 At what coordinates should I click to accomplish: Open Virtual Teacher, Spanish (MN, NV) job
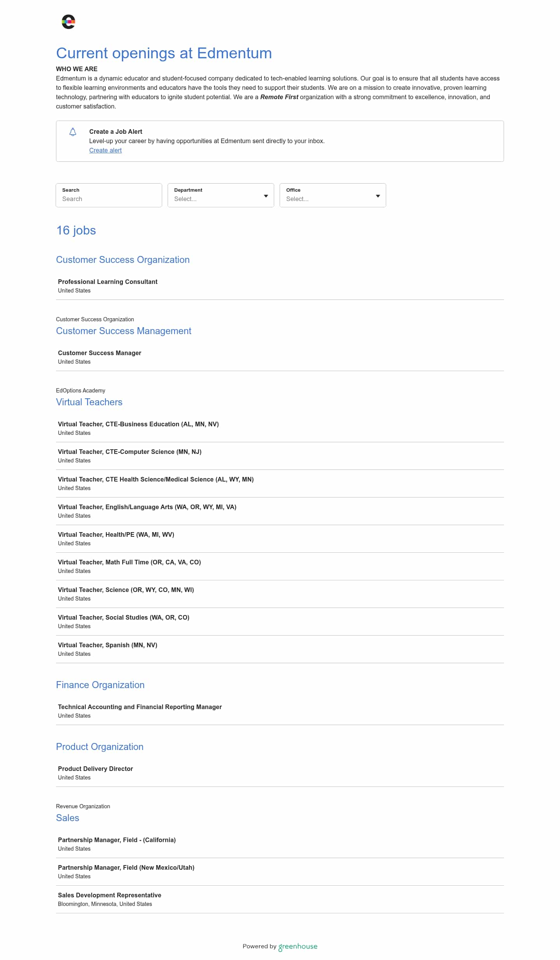pos(280,649)
